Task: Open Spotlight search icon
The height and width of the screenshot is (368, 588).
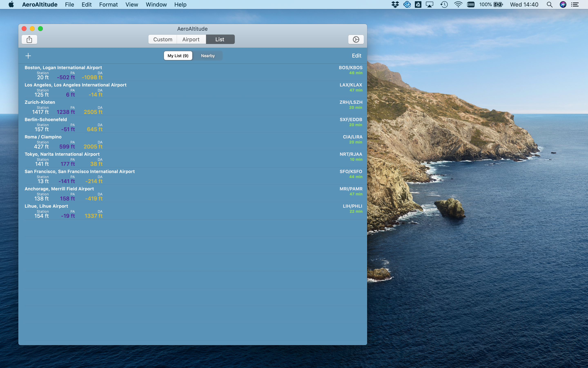Action: (x=550, y=4)
